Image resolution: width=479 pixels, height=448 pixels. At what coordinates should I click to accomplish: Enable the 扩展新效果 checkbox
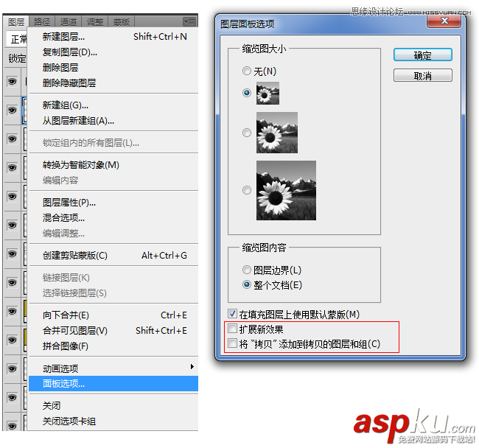[232, 329]
